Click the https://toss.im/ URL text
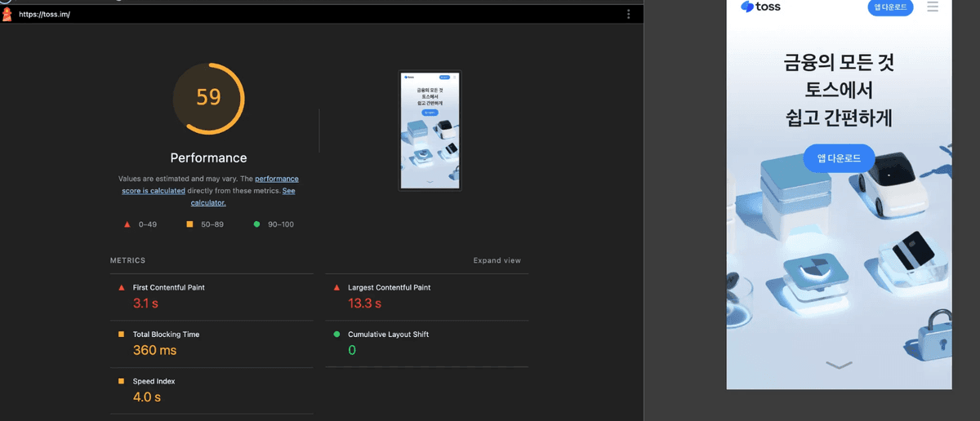The height and width of the screenshot is (421, 980). [x=45, y=15]
